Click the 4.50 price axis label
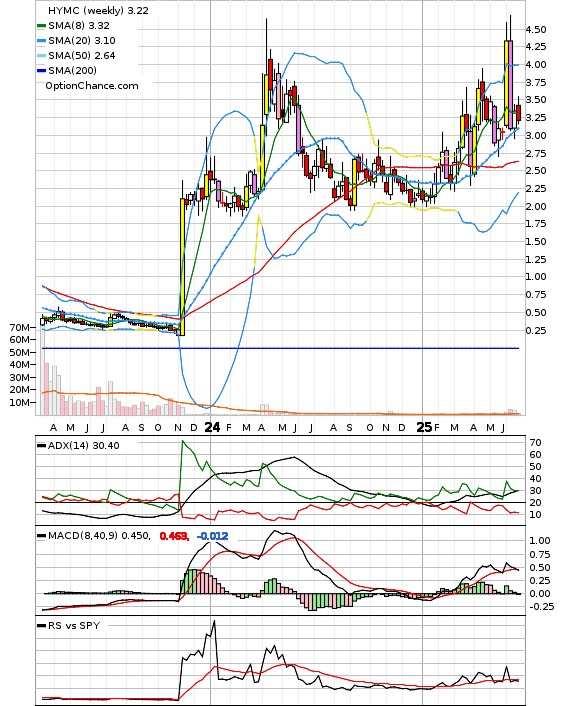This screenshot has height=706, width=566. pyautogui.click(x=536, y=30)
